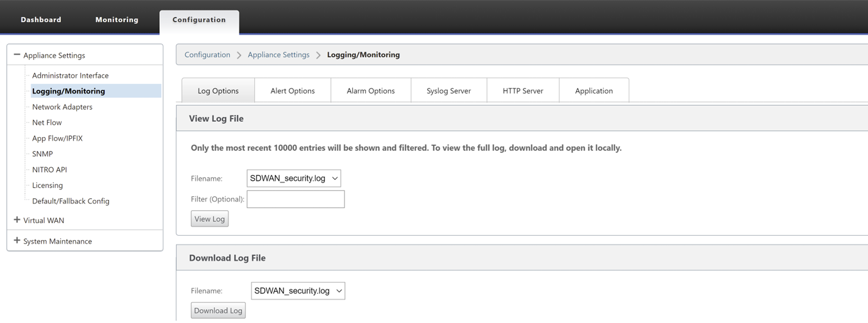Switch to the Monitoring tab
The height and width of the screenshot is (323, 868).
[x=117, y=19]
